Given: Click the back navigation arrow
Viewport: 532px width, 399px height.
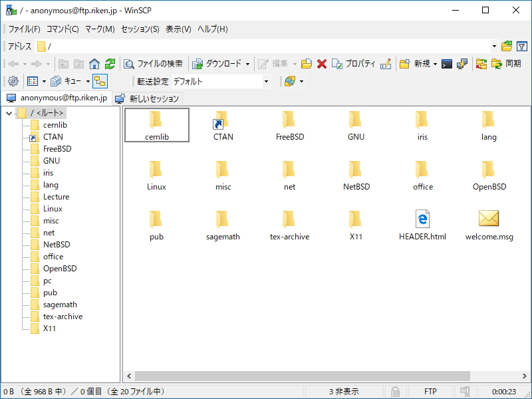Looking at the screenshot, I should coord(13,63).
